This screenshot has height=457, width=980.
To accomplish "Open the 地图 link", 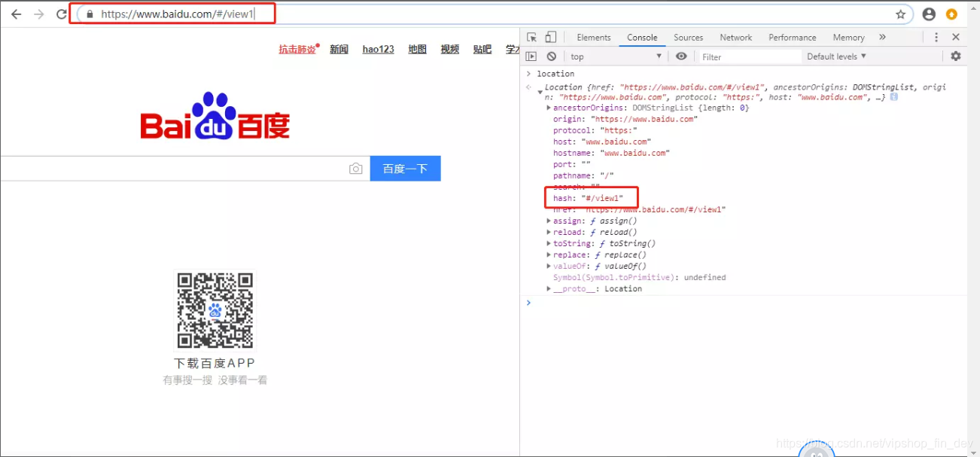I will 417,49.
